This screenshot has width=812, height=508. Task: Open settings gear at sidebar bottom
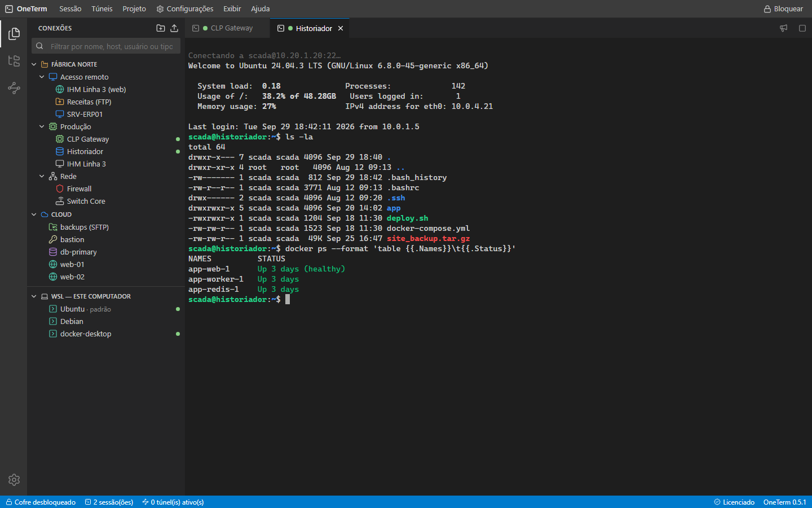(14, 480)
